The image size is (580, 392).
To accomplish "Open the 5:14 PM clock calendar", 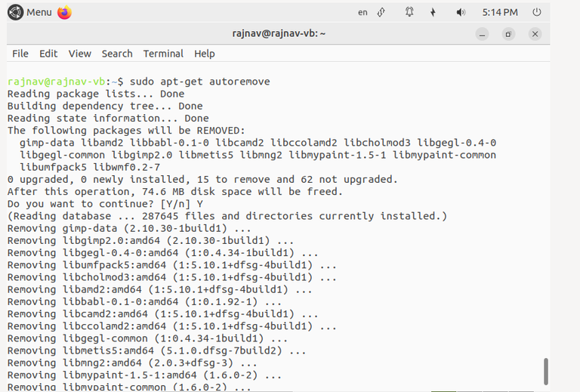I will (500, 12).
